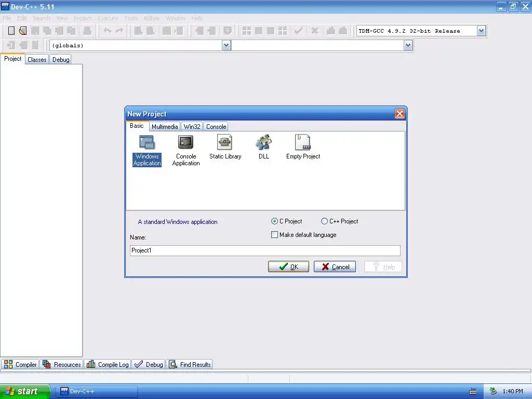
Task: Select the Basic tab in New Project
Action: (137, 126)
